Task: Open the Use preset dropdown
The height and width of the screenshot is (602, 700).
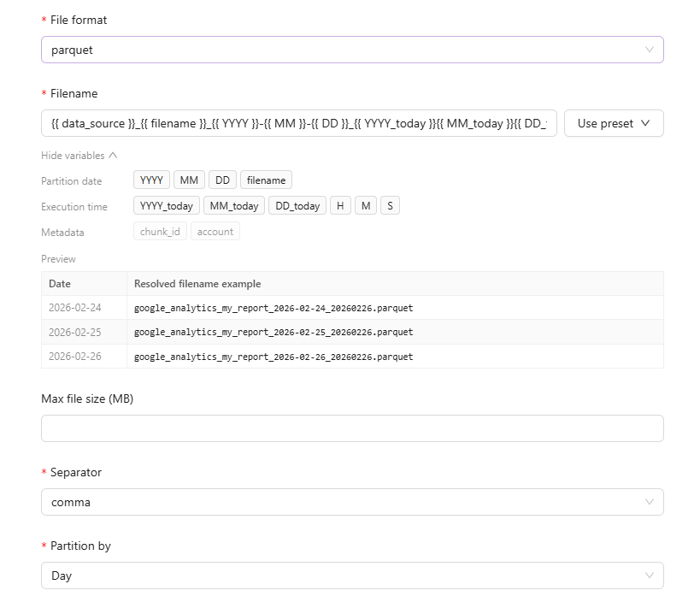Action: tap(613, 123)
